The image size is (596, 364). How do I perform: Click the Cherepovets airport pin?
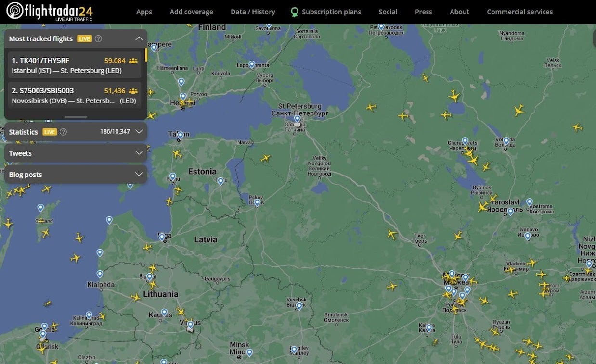tap(465, 141)
